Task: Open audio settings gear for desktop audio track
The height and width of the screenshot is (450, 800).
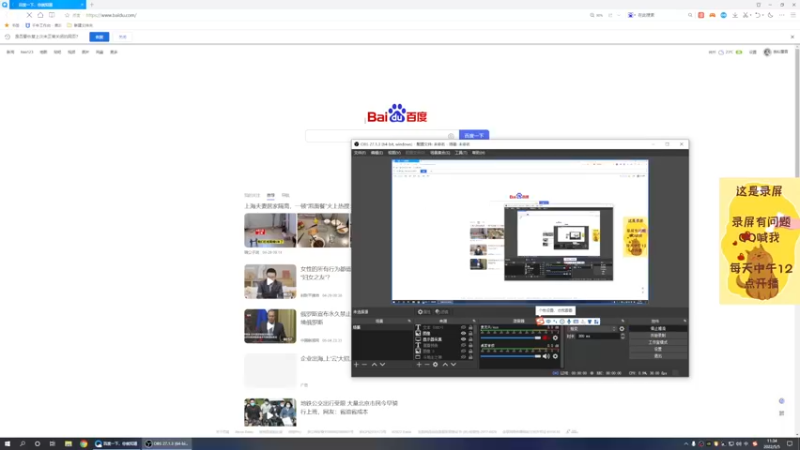Action: coord(555,356)
